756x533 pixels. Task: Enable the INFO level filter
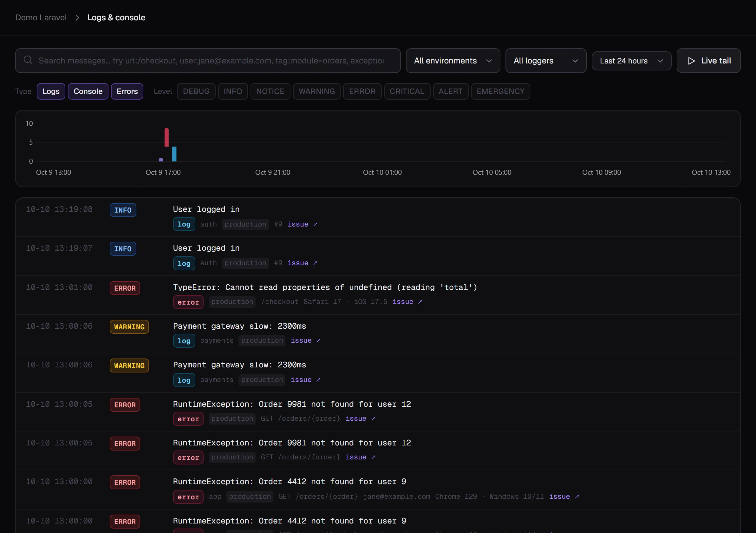(x=233, y=91)
